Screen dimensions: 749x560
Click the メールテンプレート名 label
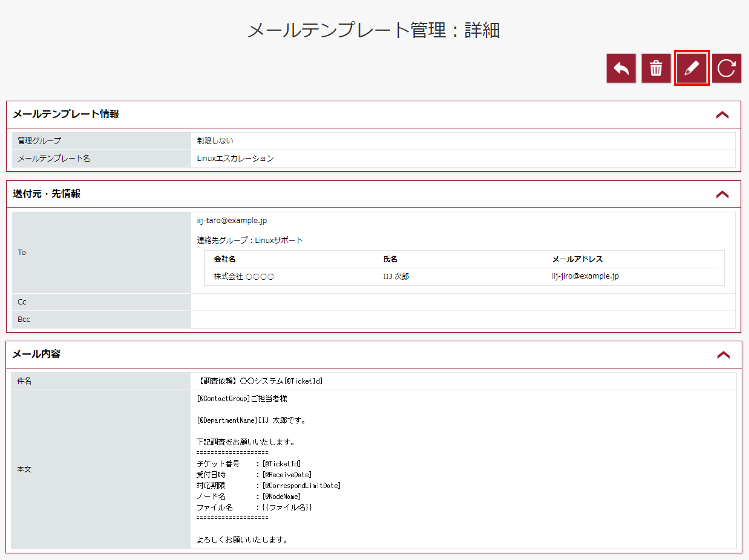pyautogui.click(x=54, y=158)
